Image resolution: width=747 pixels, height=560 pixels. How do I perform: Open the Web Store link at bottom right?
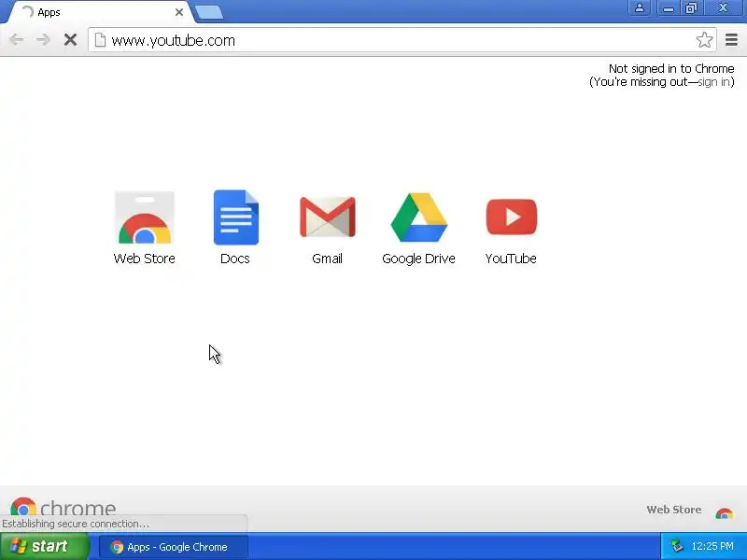coord(673,510)
